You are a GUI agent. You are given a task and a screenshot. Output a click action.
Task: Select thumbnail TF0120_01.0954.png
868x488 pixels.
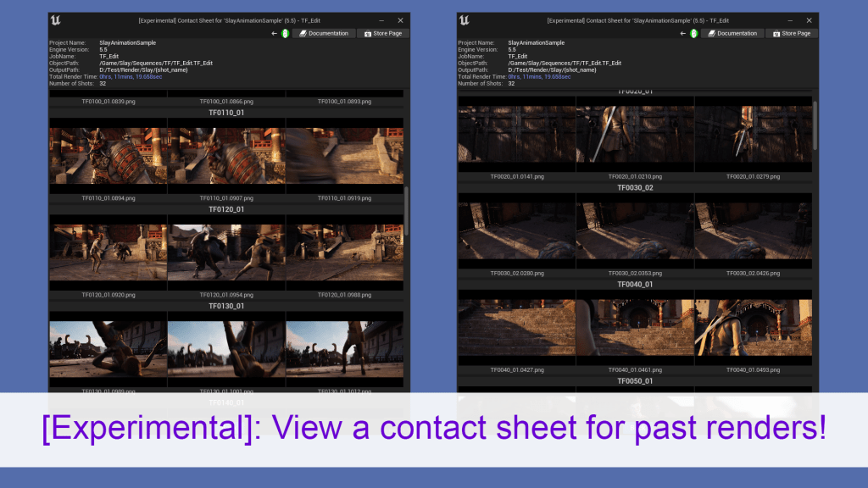226,252
